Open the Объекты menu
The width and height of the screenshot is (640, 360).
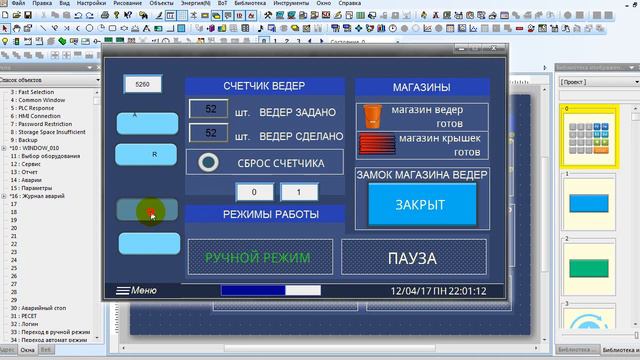click(x=161, y=3)
